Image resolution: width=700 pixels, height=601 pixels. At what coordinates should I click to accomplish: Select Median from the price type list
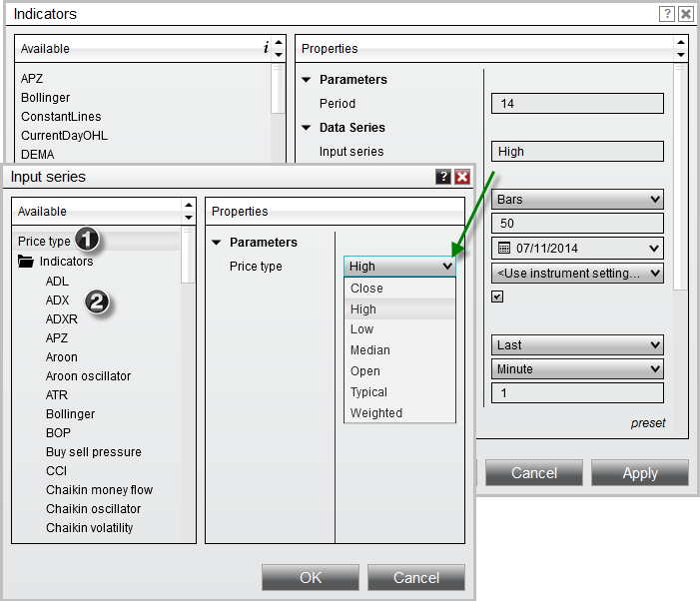(369, 350)
